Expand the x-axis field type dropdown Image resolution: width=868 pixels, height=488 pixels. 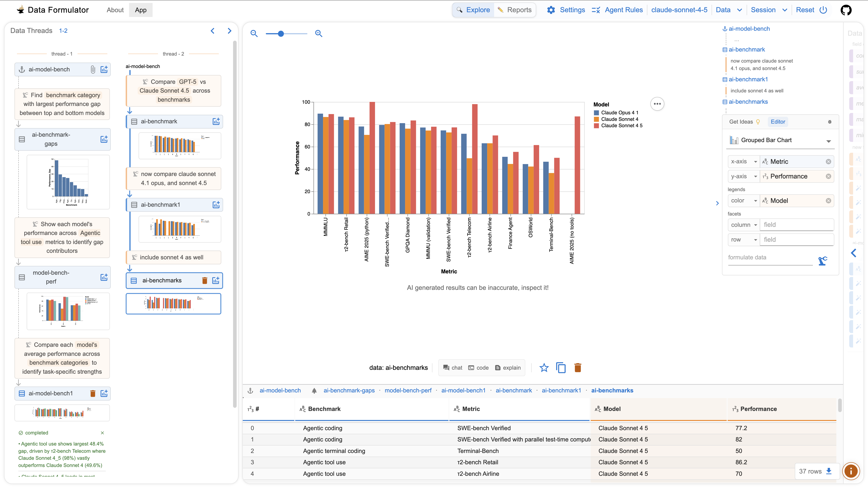click(756, 161)
